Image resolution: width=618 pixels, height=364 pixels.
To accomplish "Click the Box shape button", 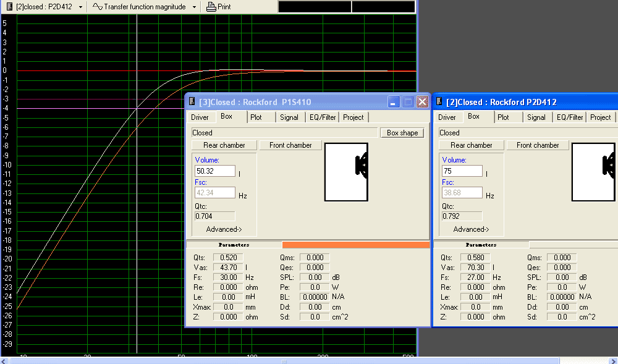I will [x=402, y=133].
